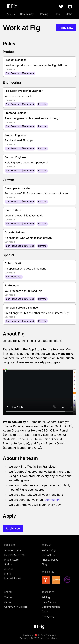Click the orange Mango backer logo
Screen dimensions: 79x644
56,579
